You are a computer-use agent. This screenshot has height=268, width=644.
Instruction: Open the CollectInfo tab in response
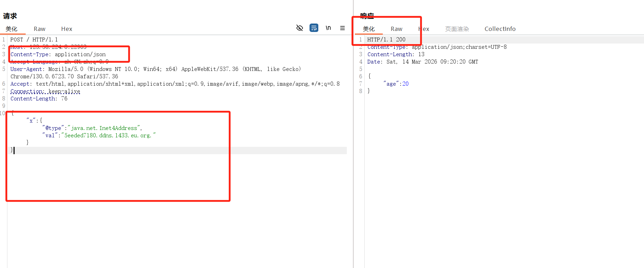[x=500, y=29]
